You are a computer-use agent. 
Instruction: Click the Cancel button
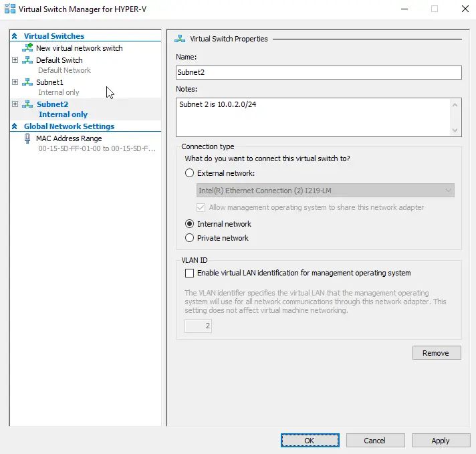(x=375, y=441)
